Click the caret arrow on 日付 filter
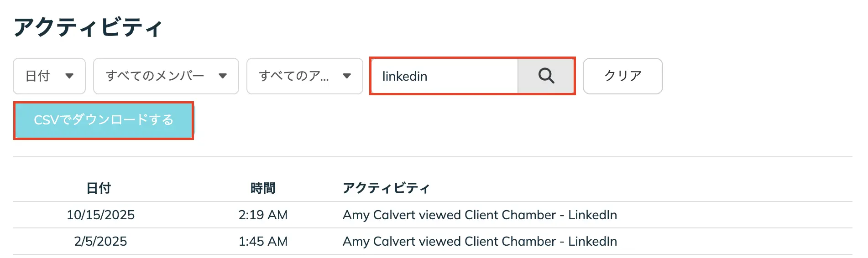This screenshot has width=868, height=258. [x=69, y=76]
